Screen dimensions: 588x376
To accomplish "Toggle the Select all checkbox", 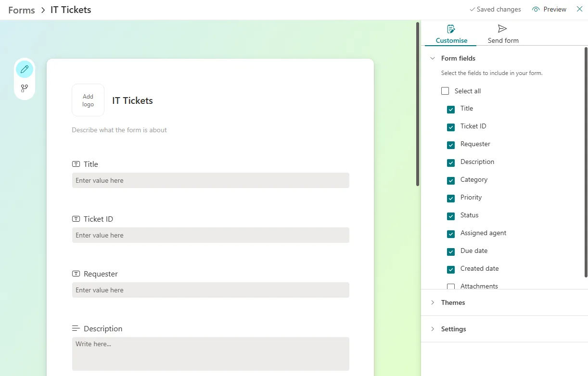I will click(x=445, y=91).
